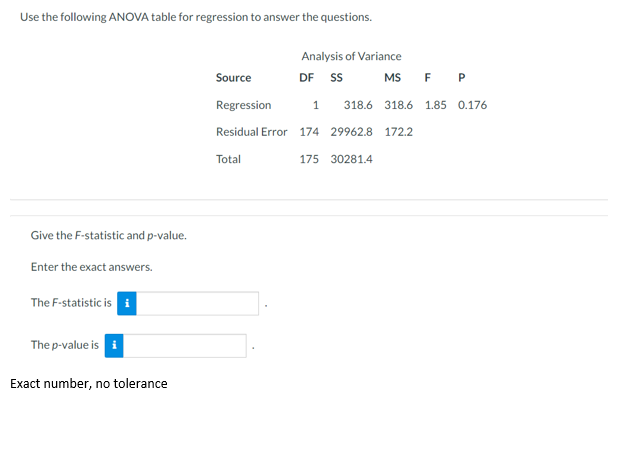Select the 'Exact number, no tolerance' note
This screenshot has width=632, height=458.
(x=89, y=383)
